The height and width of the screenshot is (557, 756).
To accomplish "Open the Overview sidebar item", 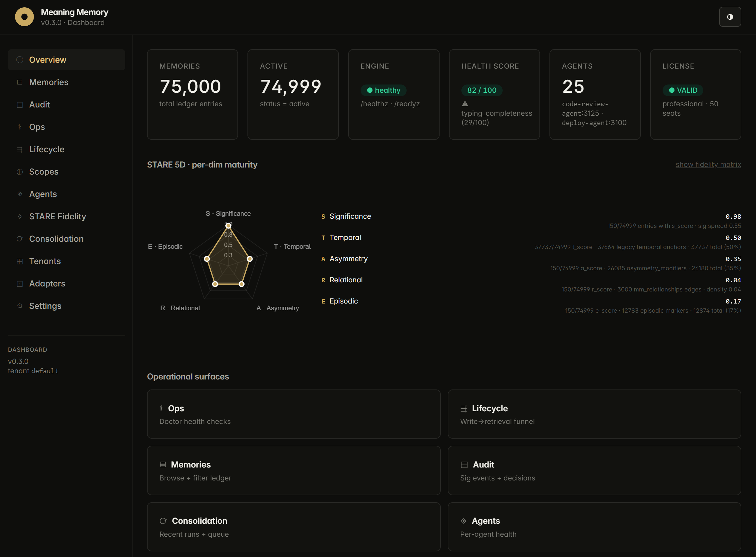I will tap(67, 60).
